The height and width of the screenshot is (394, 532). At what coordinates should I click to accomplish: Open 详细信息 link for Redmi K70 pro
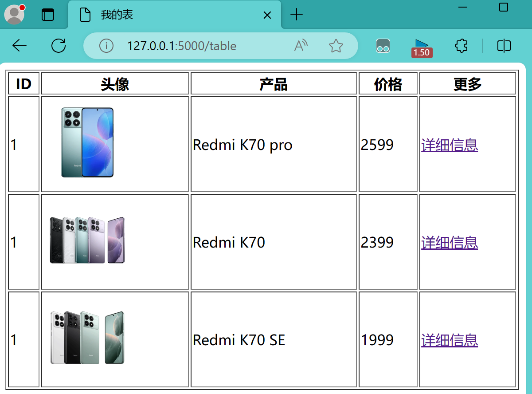pyautogui.click(x=450, y=145)
